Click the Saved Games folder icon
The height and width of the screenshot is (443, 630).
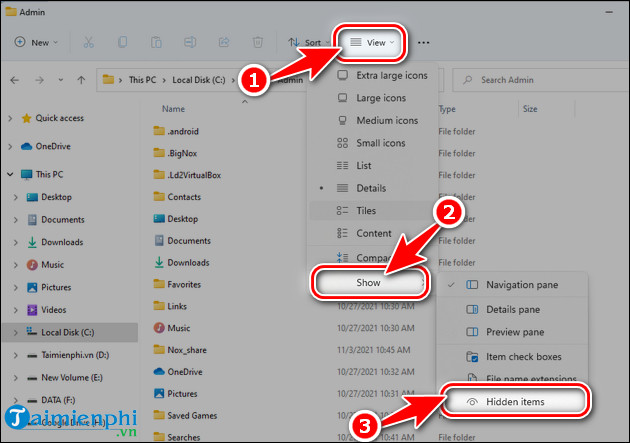click(x=159, y=415)
